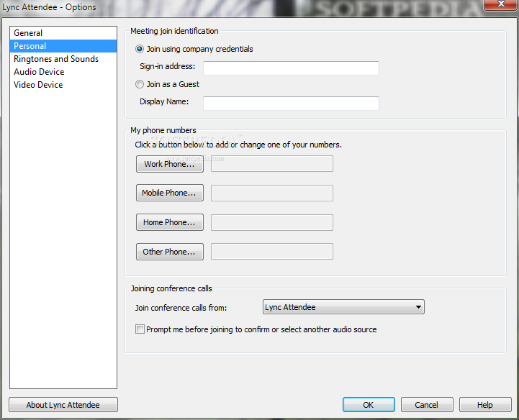This screenshot has height=420, width=519.
Task: Open Ringtones and Sounds settings
Action: [63, 59]
